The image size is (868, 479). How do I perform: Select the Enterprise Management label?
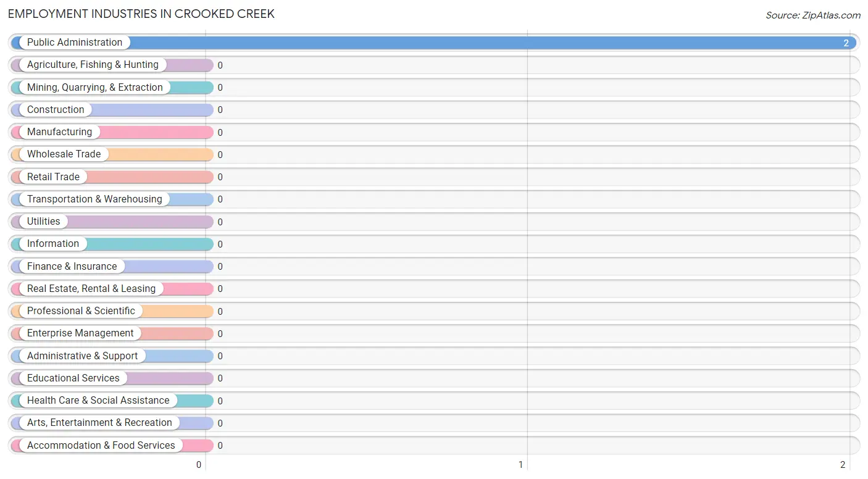[x=80, y=333]
